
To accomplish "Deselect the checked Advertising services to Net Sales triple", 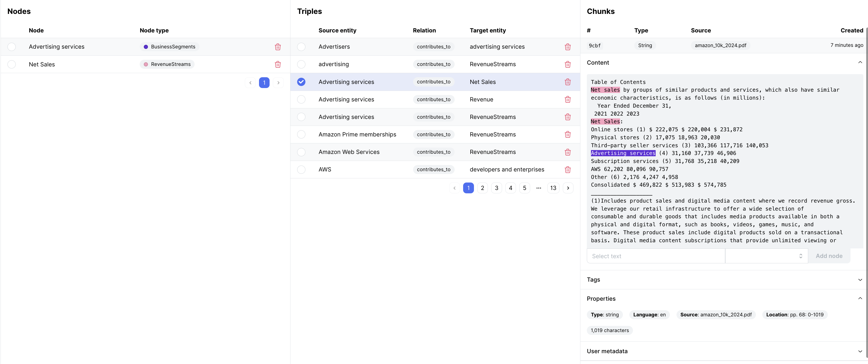I will [301, 82].
